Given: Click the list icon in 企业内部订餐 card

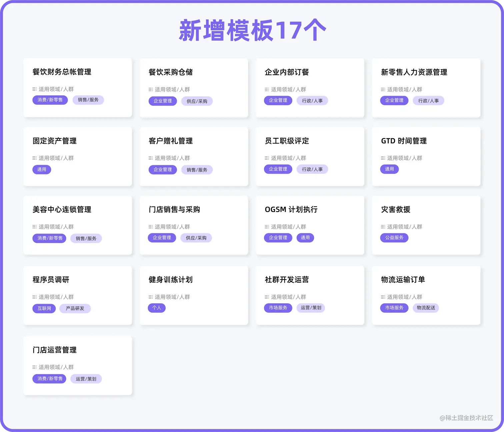Looking at the screenshot, I should click(267, 90).
